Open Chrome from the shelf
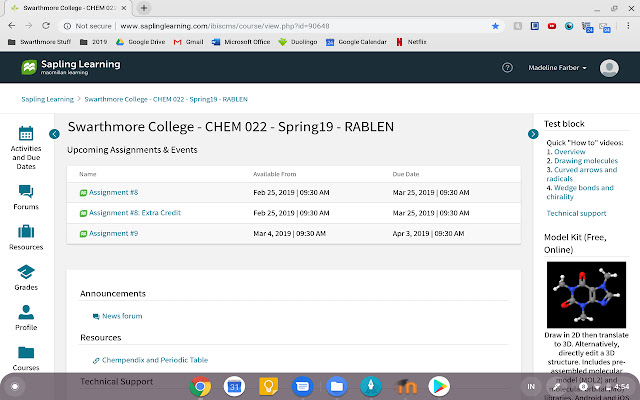Screen dimensions: 640x400 (200, 386)
